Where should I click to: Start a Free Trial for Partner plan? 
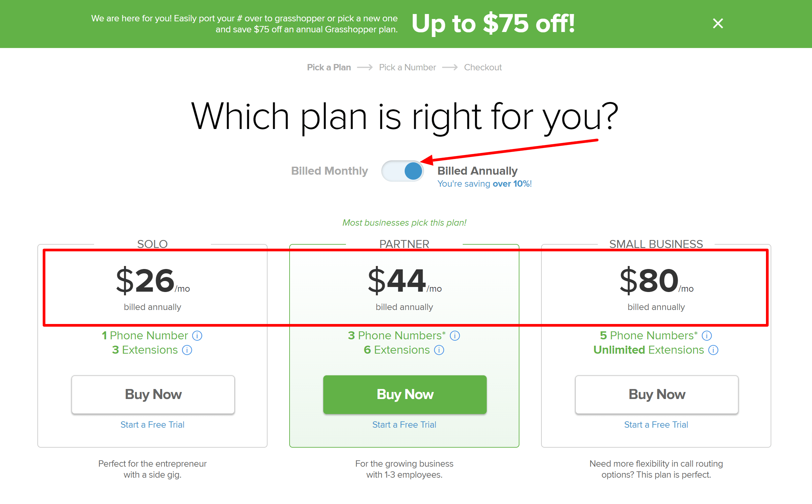coord(404,425)
